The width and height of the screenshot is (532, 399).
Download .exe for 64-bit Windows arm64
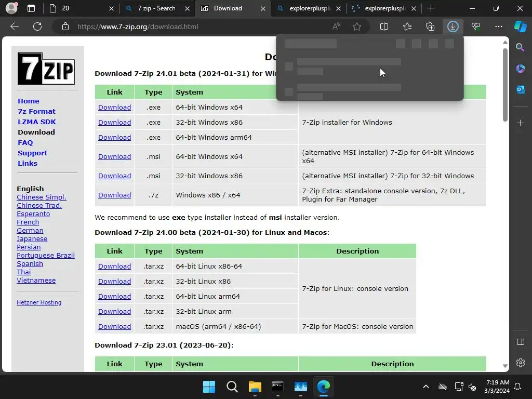[114, 137]
